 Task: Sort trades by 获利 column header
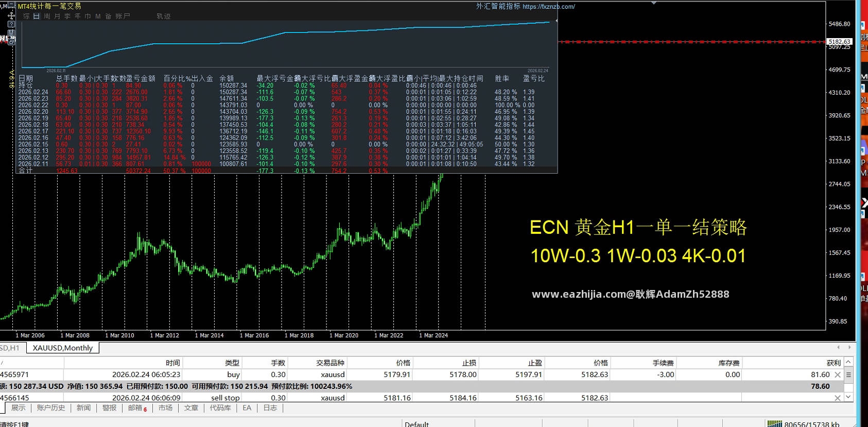pos(793,363)
